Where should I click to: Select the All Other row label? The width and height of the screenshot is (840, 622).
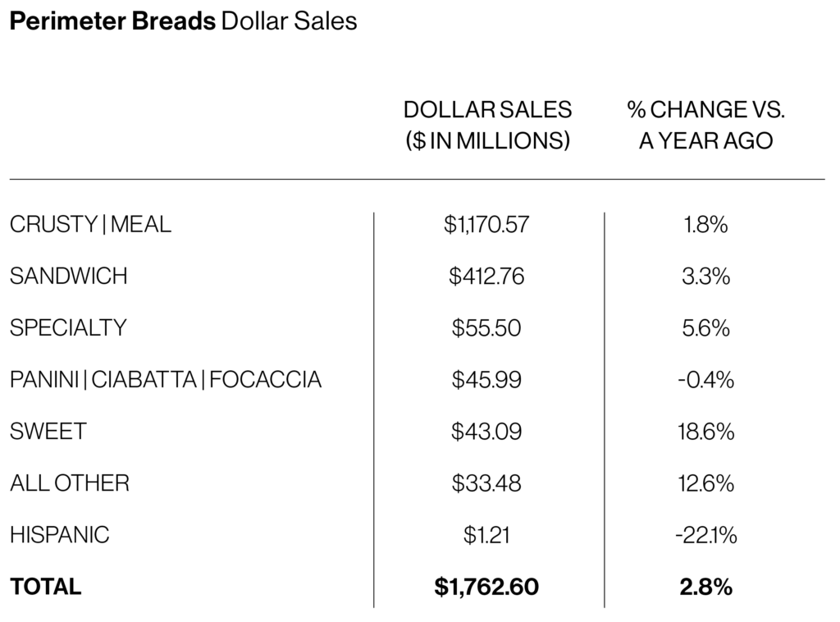(x=70, y=483)
